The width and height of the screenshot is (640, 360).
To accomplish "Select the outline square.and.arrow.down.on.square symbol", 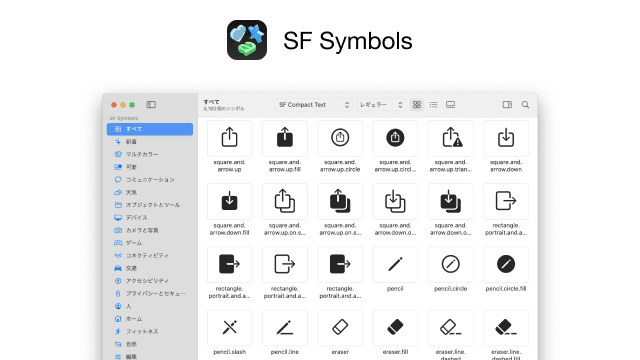I will (395, 201).
